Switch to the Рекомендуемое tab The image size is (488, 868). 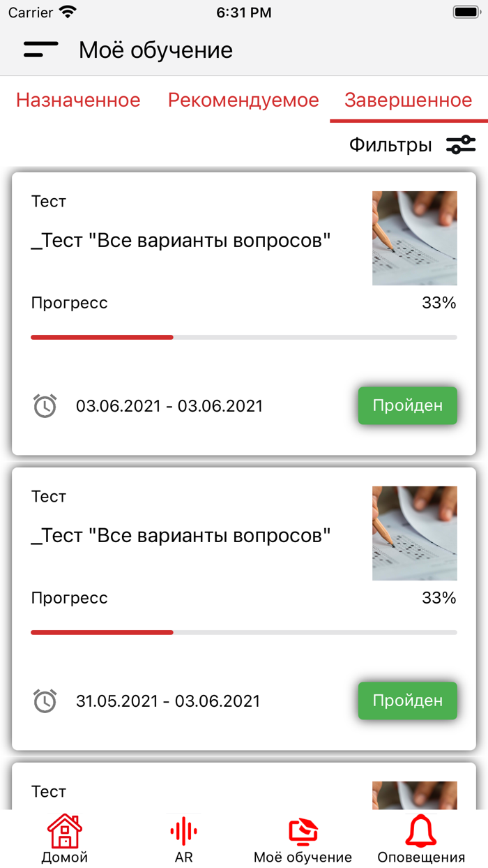coord(243,100)
